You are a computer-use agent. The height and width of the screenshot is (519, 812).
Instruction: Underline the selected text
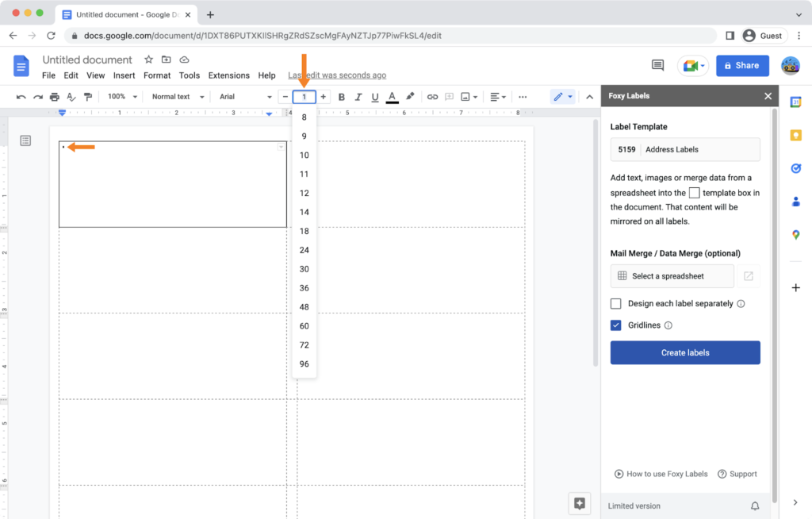pyautogui.click(x=373, y=96)
